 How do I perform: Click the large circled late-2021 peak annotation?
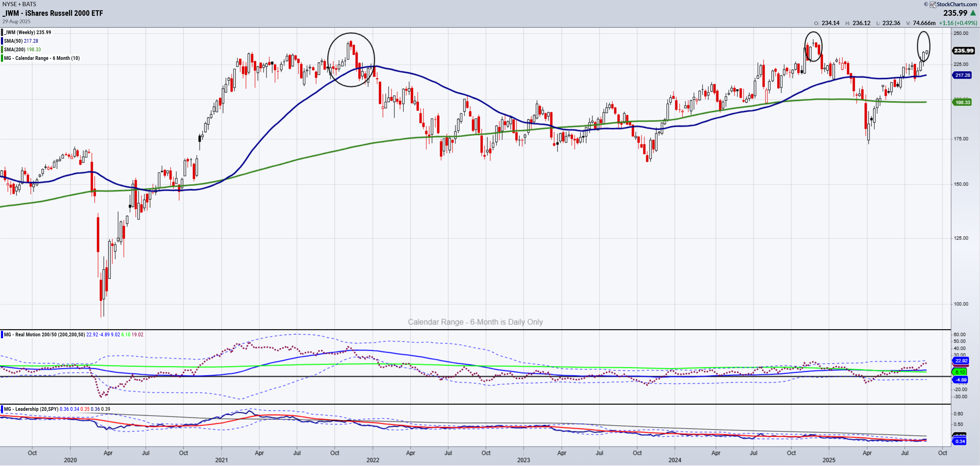[351, 60]
